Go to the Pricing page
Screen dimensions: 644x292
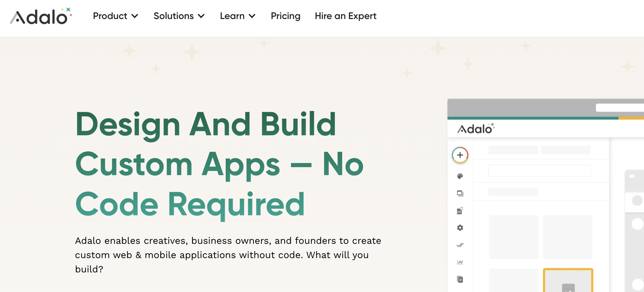(x=285, y=16)
